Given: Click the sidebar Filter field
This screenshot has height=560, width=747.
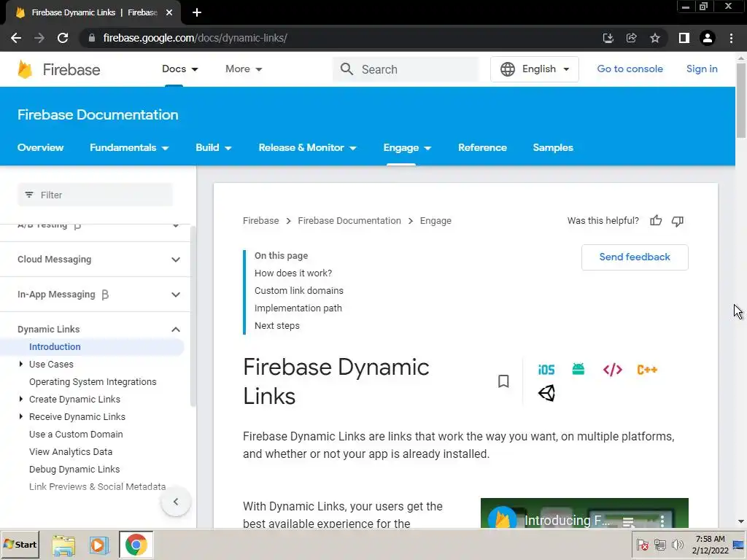Looking at the screenshot, I should 95,195.
